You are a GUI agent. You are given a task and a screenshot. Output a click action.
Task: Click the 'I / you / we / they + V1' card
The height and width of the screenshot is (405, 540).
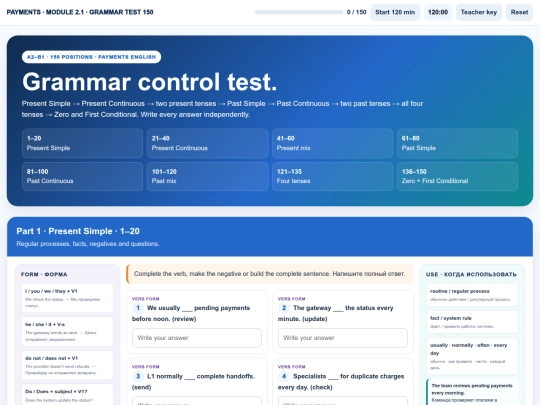click(x=67, y=298)
